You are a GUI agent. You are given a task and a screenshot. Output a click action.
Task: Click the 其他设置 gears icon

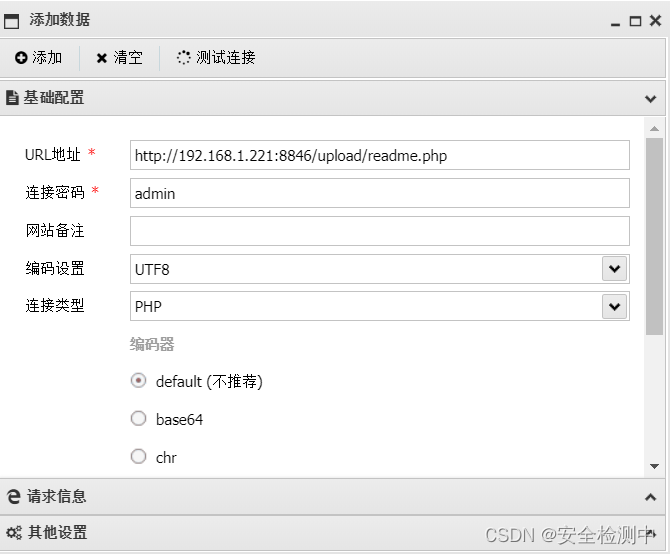(14, 533)
